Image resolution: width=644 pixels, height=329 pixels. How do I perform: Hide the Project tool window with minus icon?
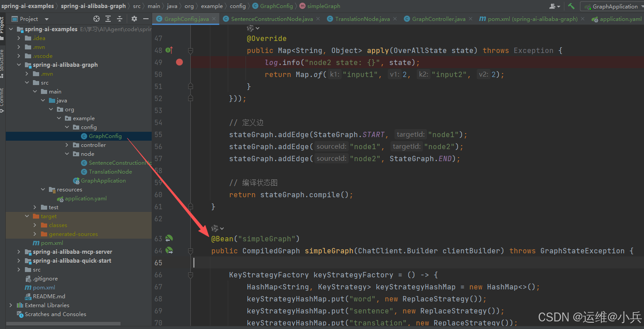(146, 19)
